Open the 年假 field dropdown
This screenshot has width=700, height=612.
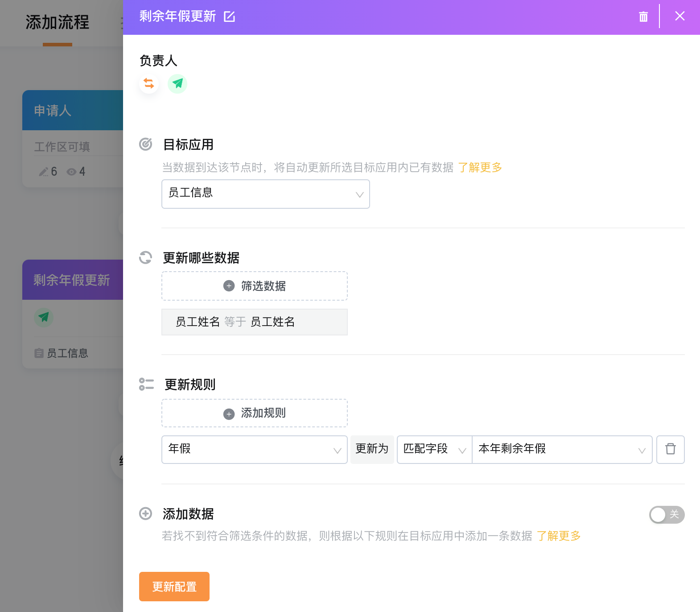click(255, 449)
